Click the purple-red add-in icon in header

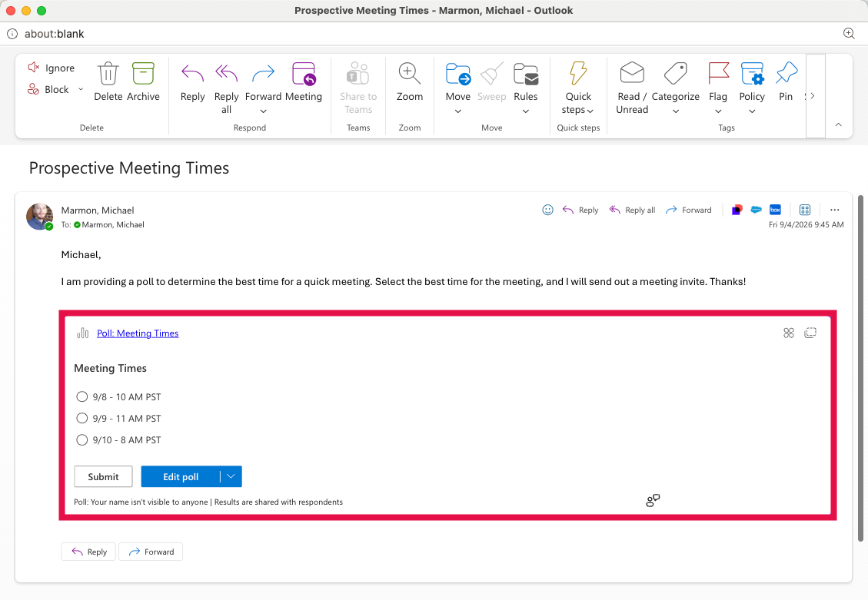pyautogui.click(x=737, y=210)
